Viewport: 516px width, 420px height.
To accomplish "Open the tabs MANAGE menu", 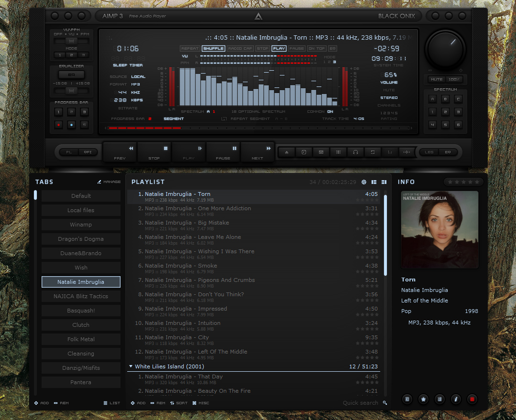I will [x=109, y=182].
